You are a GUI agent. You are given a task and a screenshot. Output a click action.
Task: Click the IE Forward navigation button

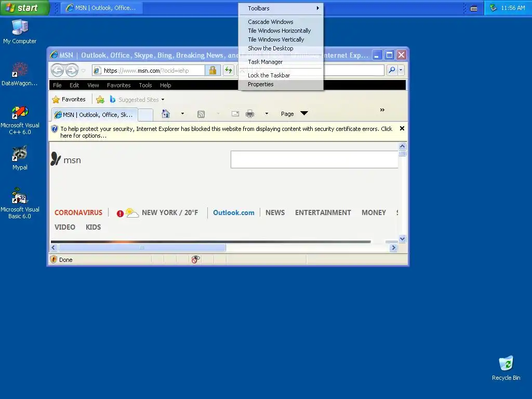click(72, 70)
